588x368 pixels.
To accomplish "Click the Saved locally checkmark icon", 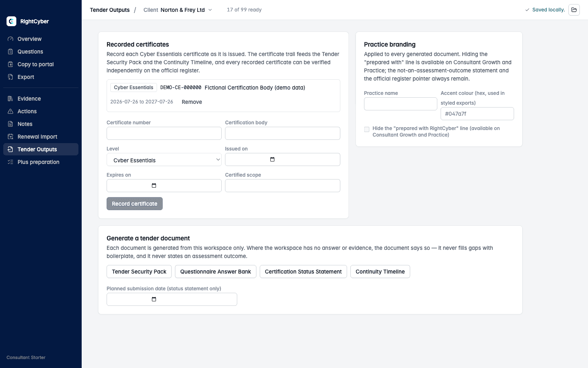I will click(x=527, y=10).
